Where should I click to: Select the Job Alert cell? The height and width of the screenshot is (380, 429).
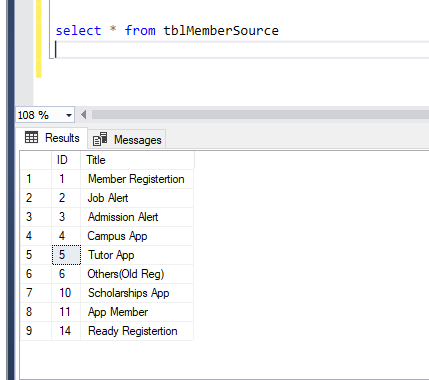coord(137,198)
